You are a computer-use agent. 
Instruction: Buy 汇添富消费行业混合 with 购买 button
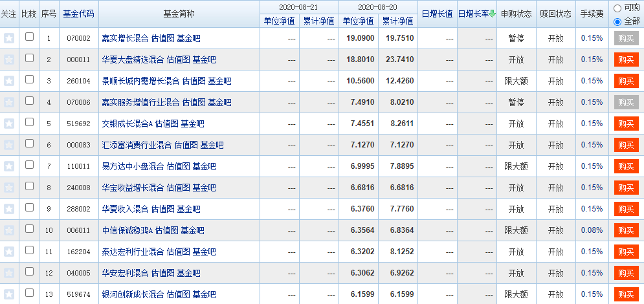[x=627, y=146]
